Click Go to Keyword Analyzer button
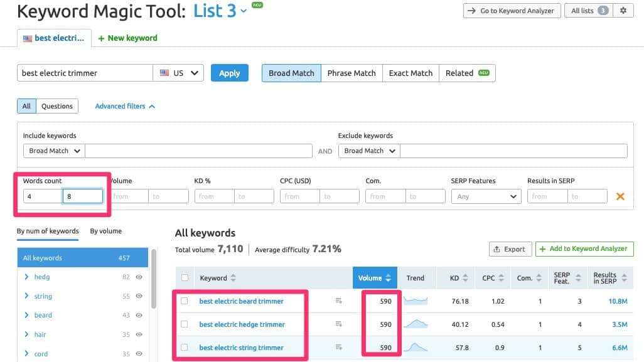Viewport: 644px width, 362px height. (x=512, y=11)
